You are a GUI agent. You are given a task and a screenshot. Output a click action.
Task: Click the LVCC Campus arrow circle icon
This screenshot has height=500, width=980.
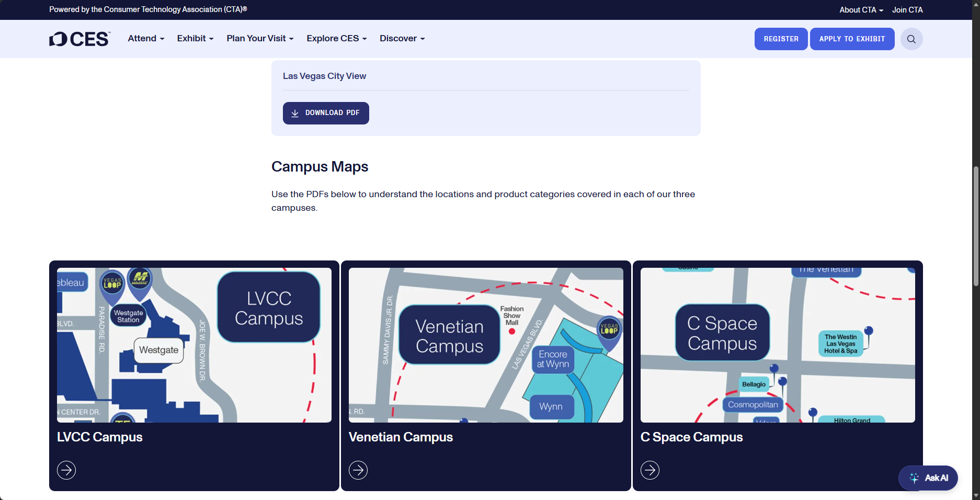click(x=66, y=470)
